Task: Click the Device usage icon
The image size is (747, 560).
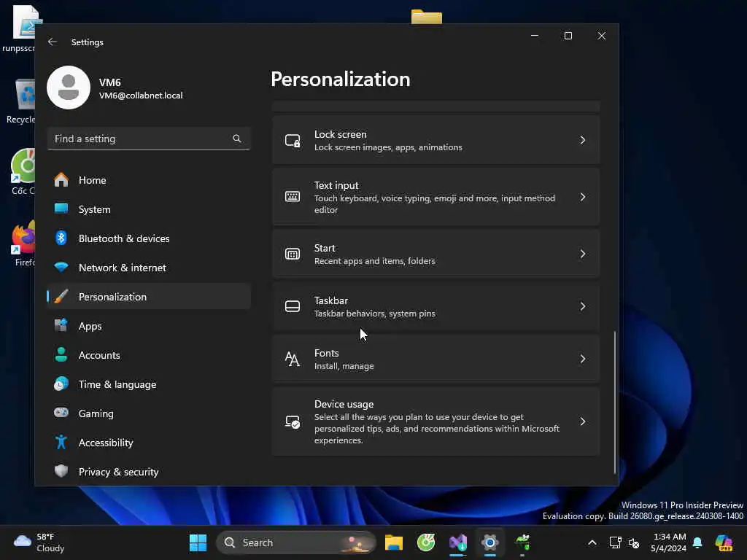Action: (293, 422)
